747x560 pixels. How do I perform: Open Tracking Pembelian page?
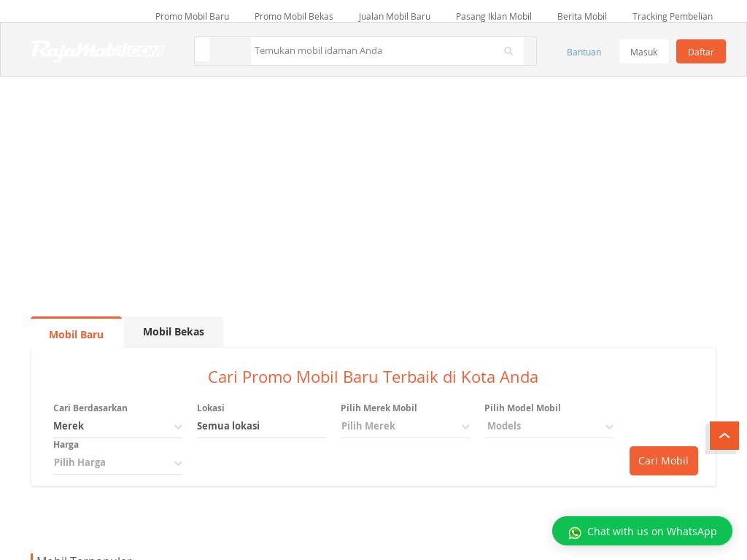click(672, 16)
